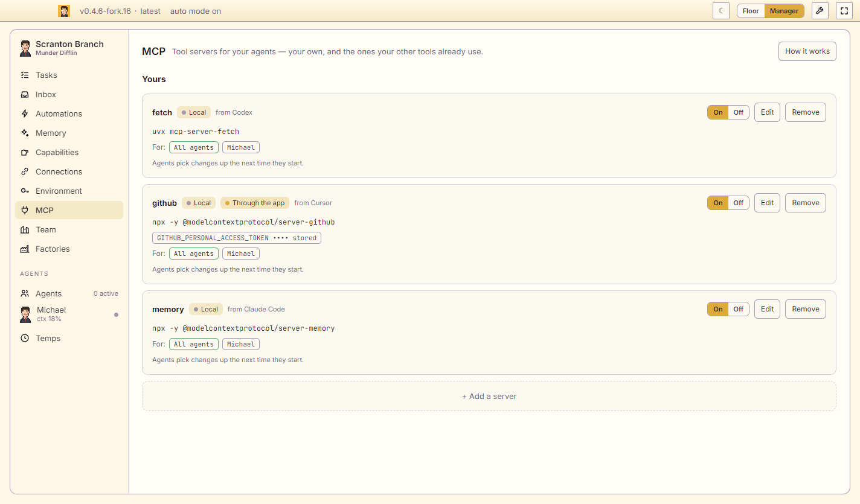Enter fullscreen with the expand icon
Viewport: 860px width, 504px height.
point(844,11)
